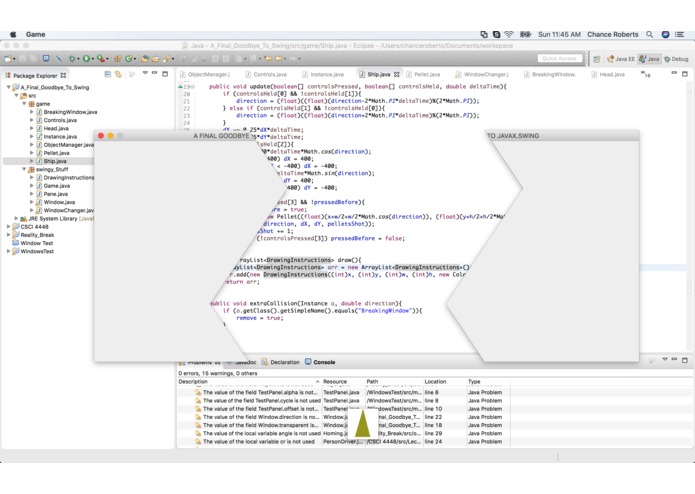Expand the WindowsTest project

8,251
